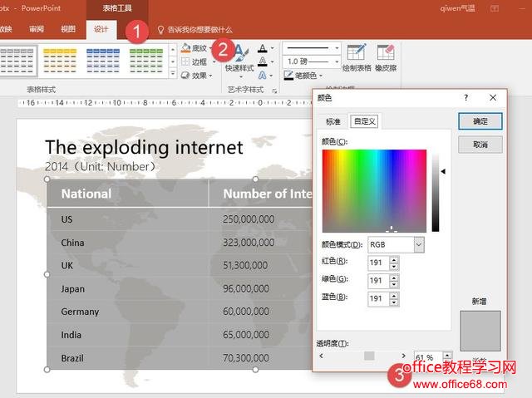Increase the Green (绿色) value spinner

point(393,278)
